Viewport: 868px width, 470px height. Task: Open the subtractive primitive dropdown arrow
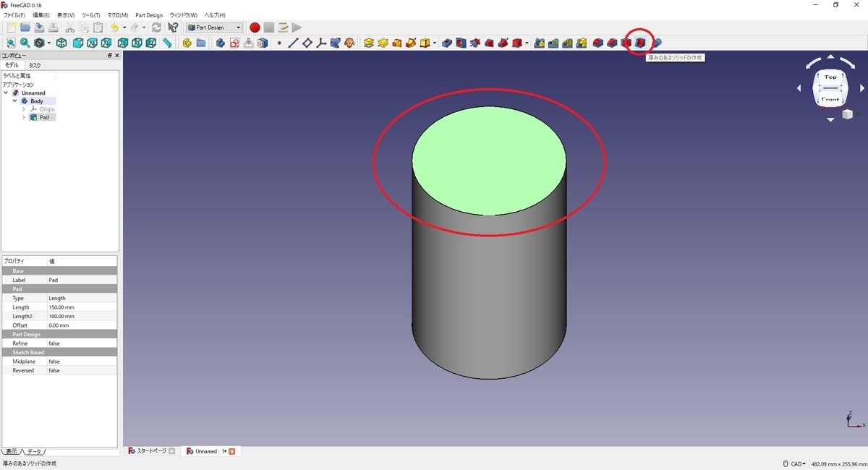(x=527, y=43)
